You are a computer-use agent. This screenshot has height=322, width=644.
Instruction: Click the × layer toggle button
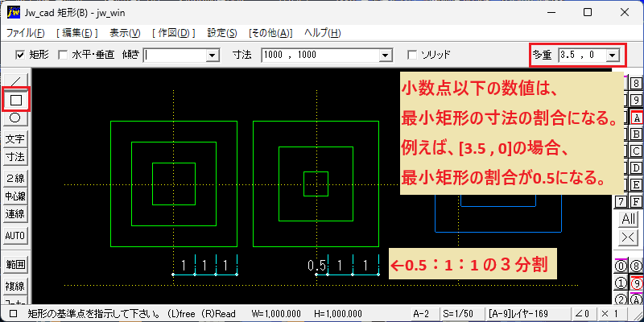click(x=629, y=237)
